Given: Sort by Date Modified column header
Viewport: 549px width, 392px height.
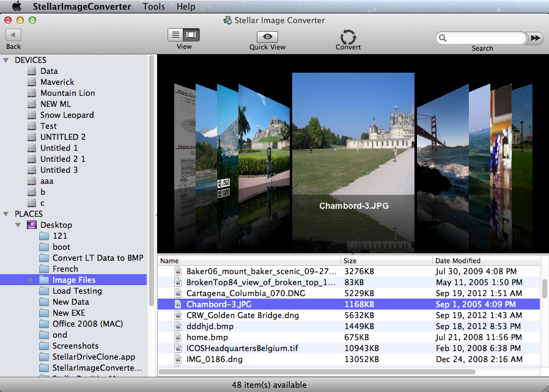Looking at the screenshot, I should tap(486, 261).
